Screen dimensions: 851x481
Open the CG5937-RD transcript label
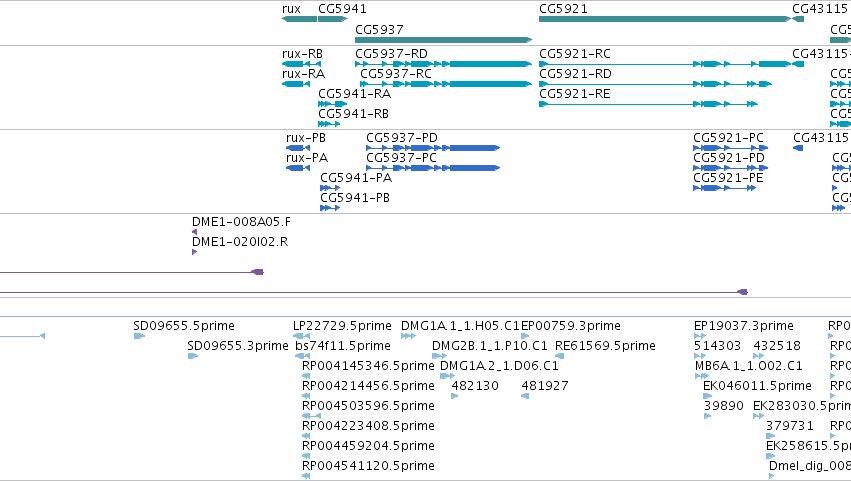pyautogui.click(x=391, y=54)
